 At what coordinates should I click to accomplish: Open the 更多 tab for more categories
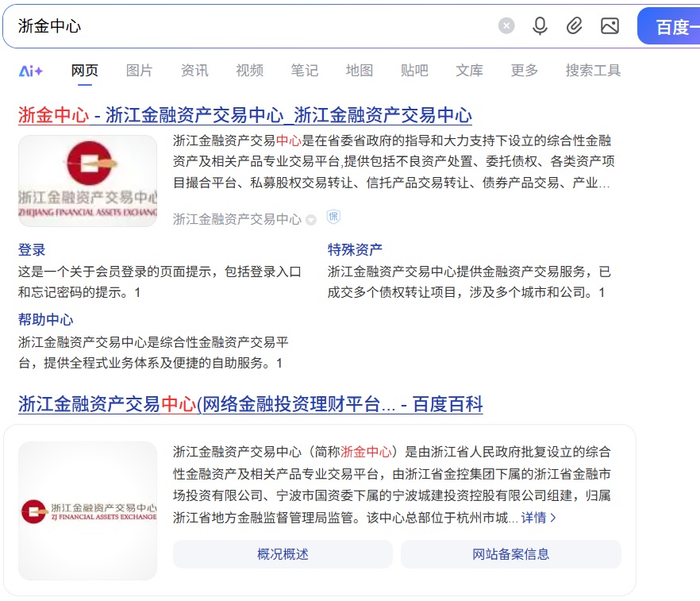coord(524,71)
